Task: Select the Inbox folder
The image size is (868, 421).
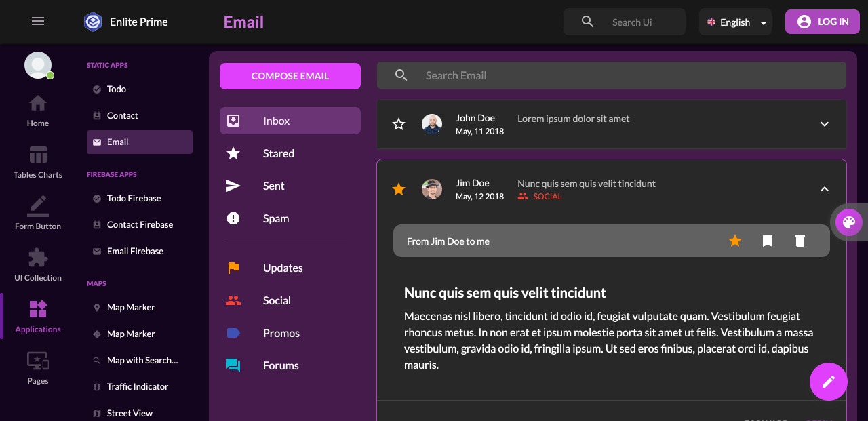Action: click(290, 121)
